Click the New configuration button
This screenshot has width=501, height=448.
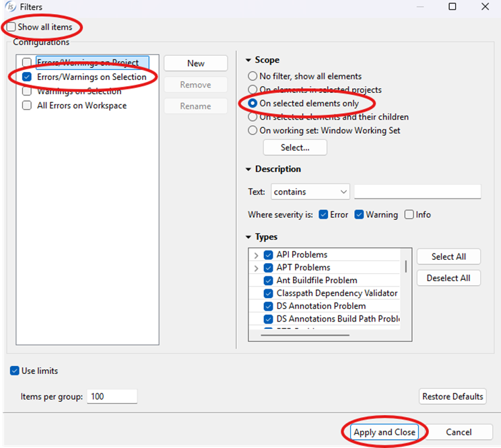click(x=196, y=63)
